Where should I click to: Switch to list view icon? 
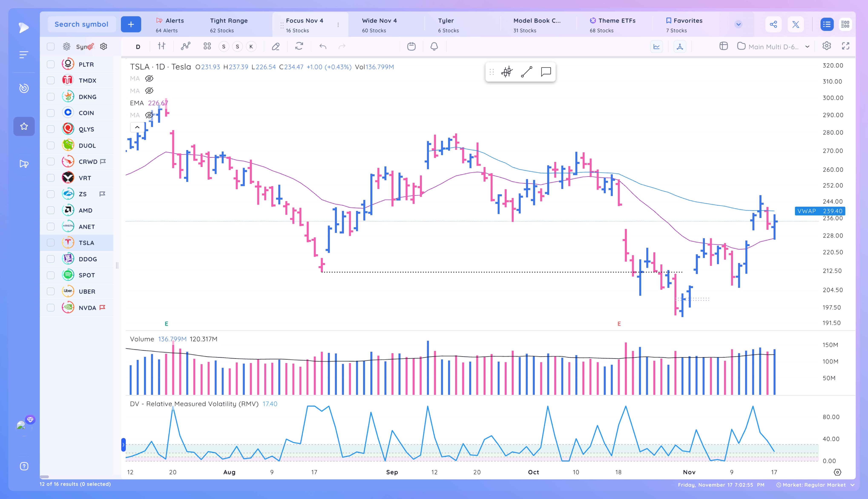pos(827,24)
